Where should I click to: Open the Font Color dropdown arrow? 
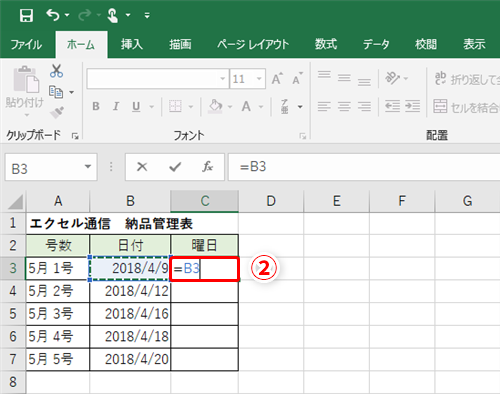(261, 107)
